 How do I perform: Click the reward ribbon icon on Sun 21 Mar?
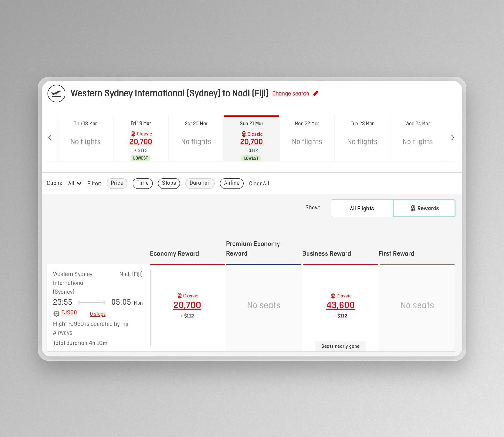click(244, 134)
